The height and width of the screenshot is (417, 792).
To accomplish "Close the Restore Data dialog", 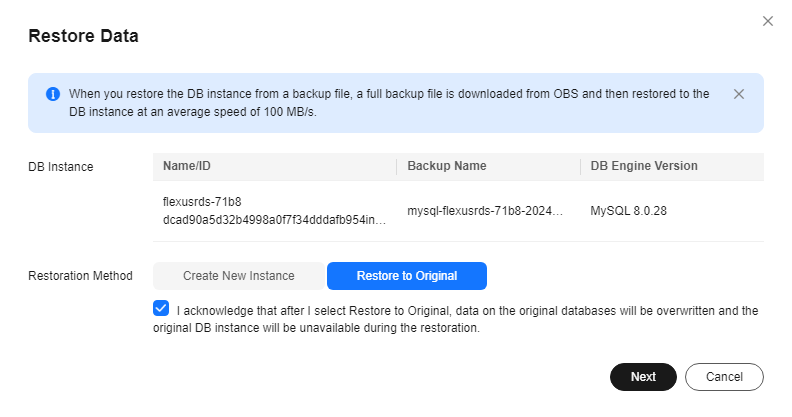I will (x=768, y=21).
